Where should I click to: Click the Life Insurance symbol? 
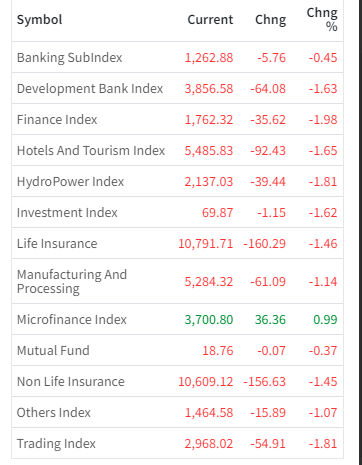(57, 243)
